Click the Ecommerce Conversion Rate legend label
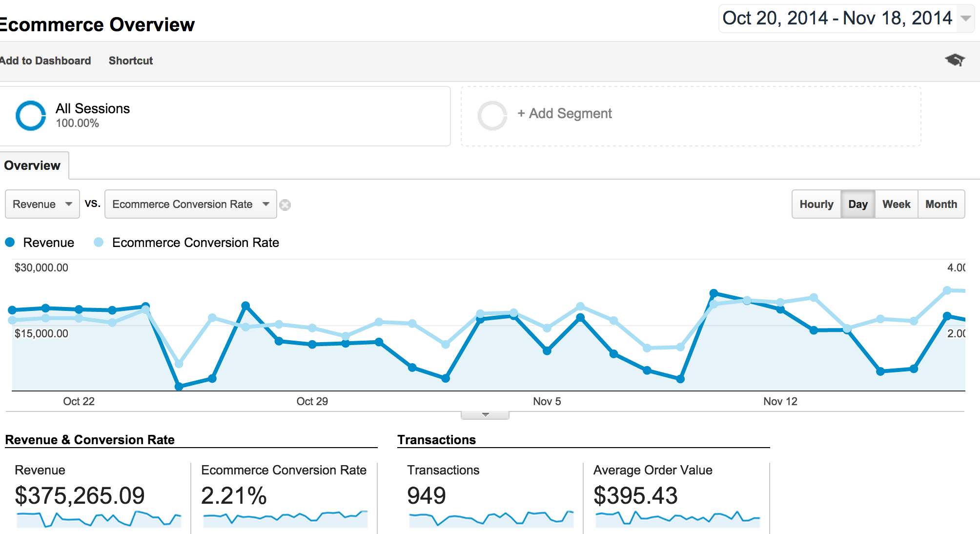980x534 pixels. click(196, 243)
